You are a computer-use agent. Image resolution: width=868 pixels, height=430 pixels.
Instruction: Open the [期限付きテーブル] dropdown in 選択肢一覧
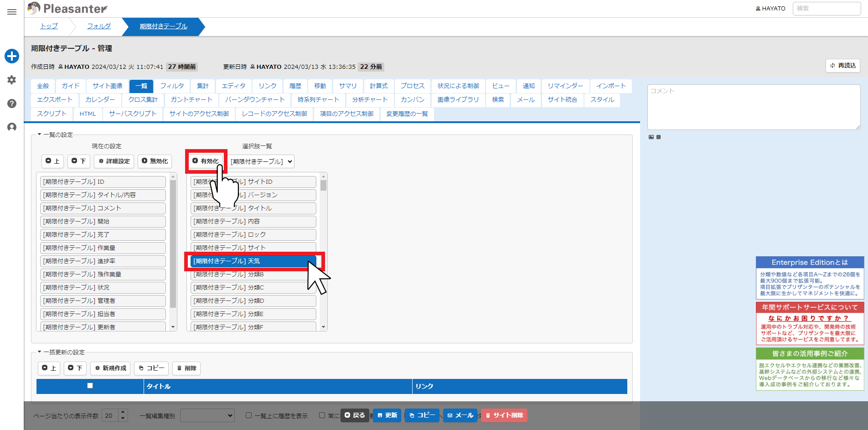(261, 161)
